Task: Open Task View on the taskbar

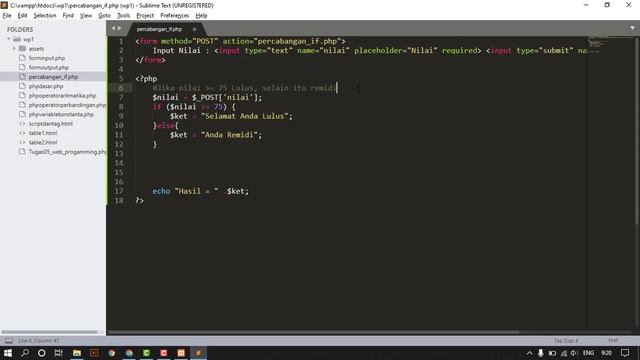Action: coord(59,353)
